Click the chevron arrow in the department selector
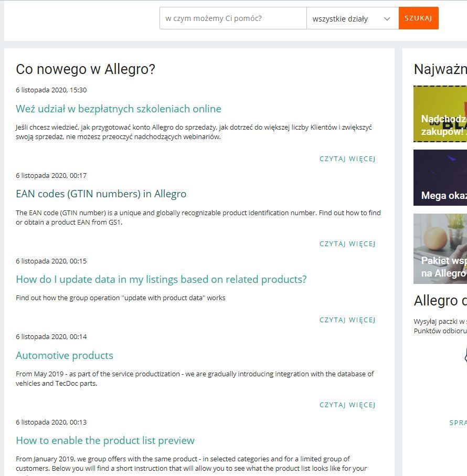 (x=387, y=19)
